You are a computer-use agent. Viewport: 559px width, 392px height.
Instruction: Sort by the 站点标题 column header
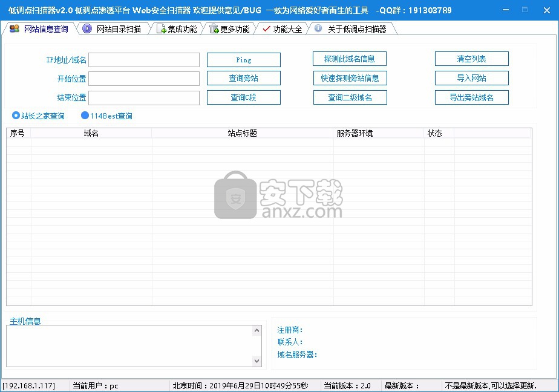[x=243, y=133]
